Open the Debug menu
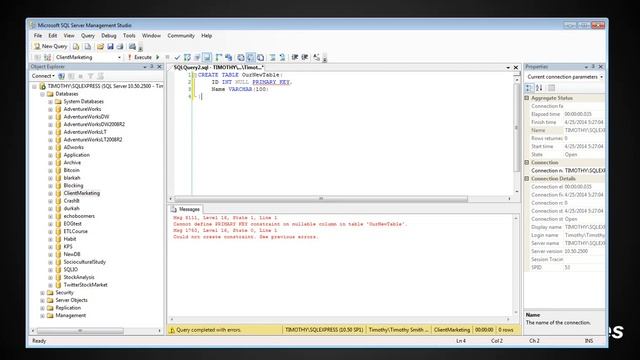The height and width of the screenshot is (360, 640). (x=109, y=36)
